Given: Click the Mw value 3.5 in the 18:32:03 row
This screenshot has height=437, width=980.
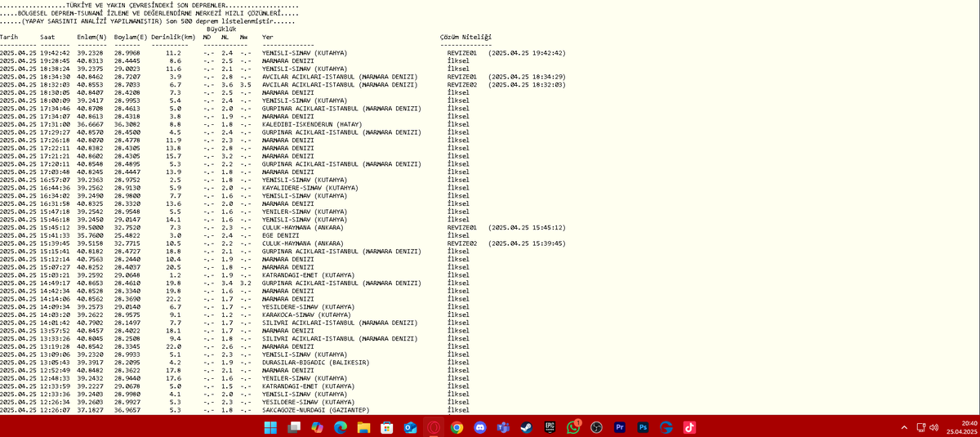Looking at the screenshot, I should (x=244, y=85).
